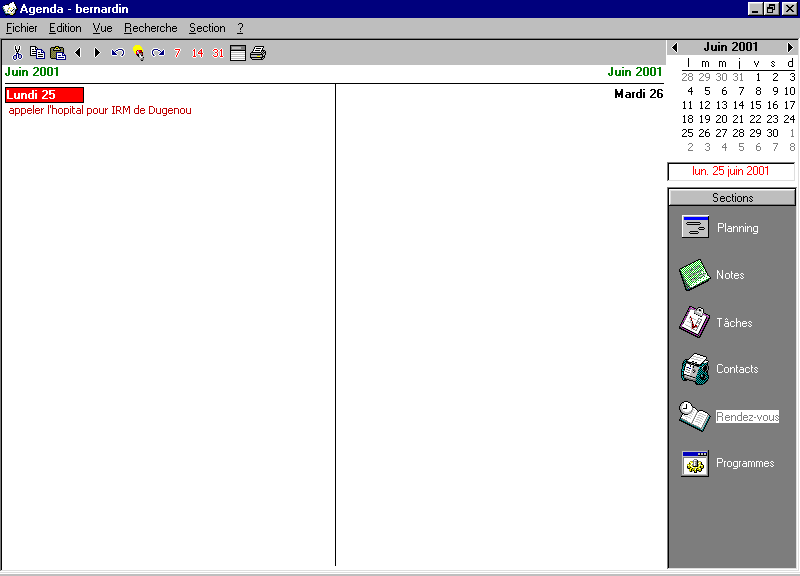Switch to 7-day view
The width and height of the screenshot is (800, 576).
177,53
